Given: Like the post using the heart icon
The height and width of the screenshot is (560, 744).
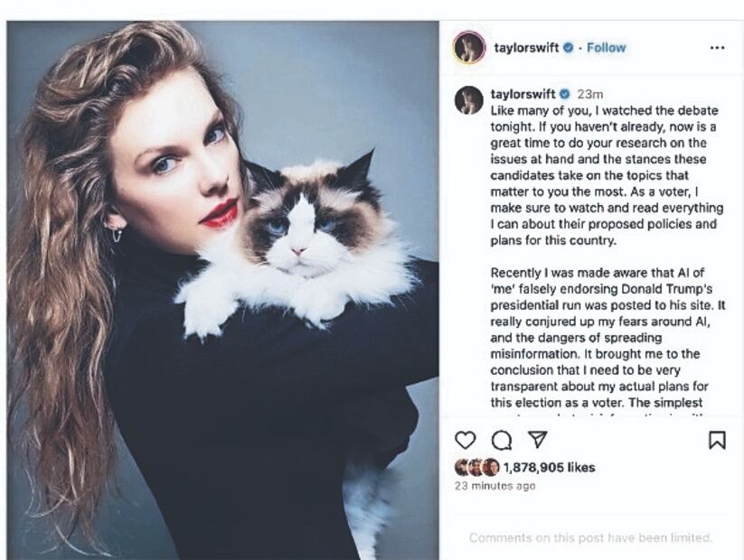Looking at the screenshot, I should (464, 439).
